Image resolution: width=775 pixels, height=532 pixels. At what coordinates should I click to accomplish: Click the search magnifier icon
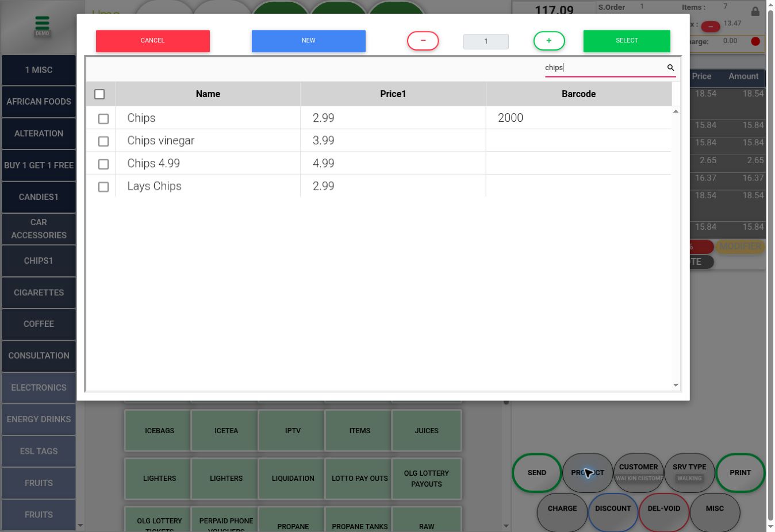670,68
